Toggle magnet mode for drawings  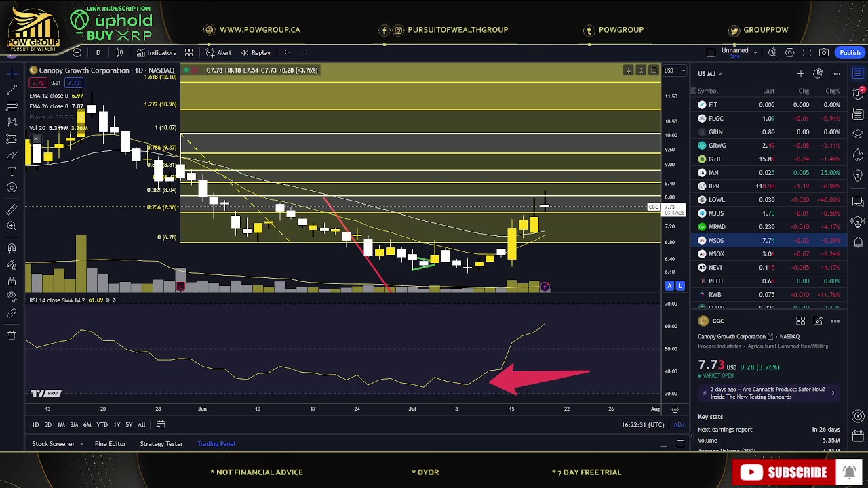click(x=12, y=248)
